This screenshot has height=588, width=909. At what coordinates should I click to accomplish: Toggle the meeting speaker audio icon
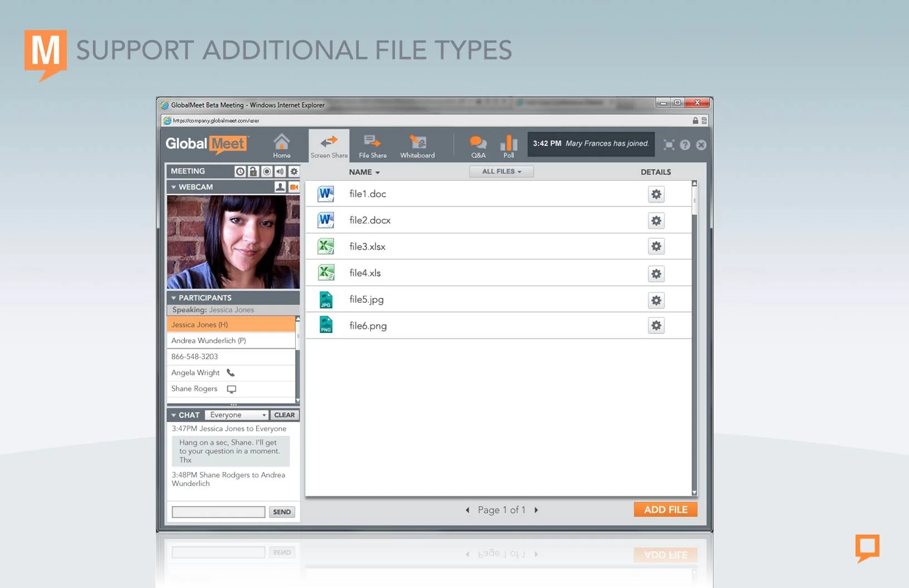pyautogui.click(x=280, y=171)
